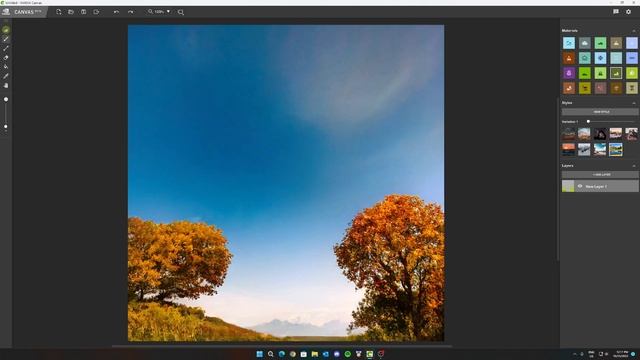
Task: Choose the dark cave style thumbnail
Action: 600,134
